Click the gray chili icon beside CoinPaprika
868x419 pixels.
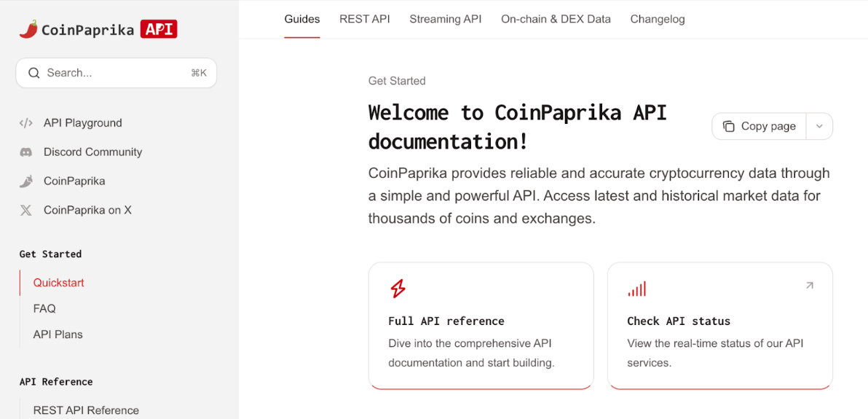26,181
